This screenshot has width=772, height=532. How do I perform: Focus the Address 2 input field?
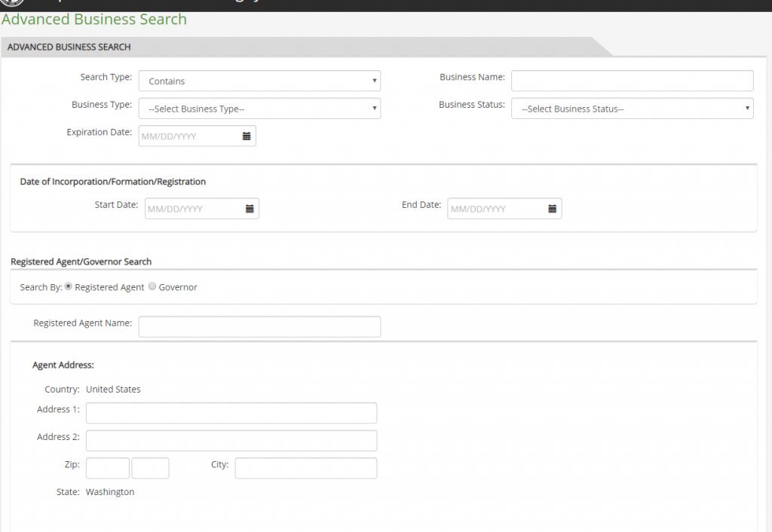tap(231, 441)
